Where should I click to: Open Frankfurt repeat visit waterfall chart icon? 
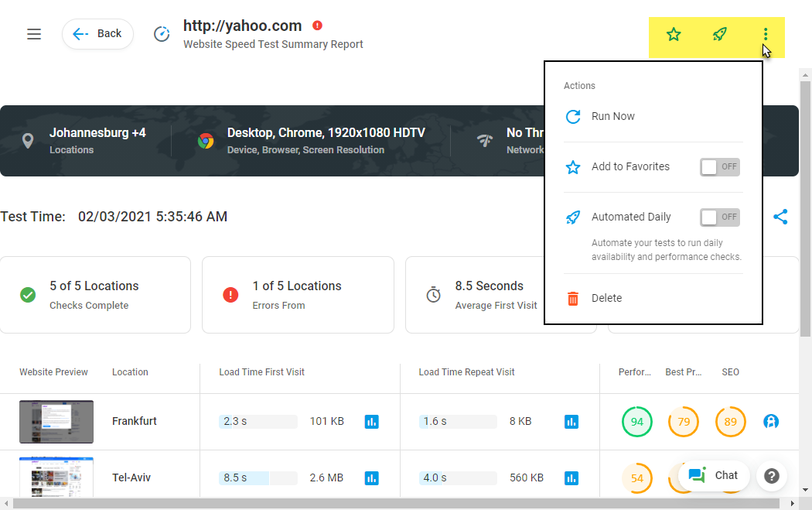(x=571, y=422)
